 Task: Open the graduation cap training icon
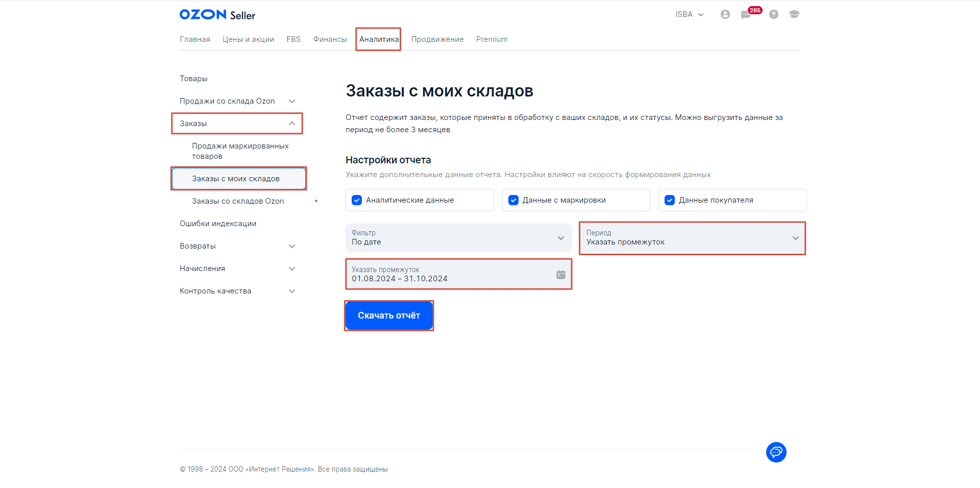click(x=794, y=14)
